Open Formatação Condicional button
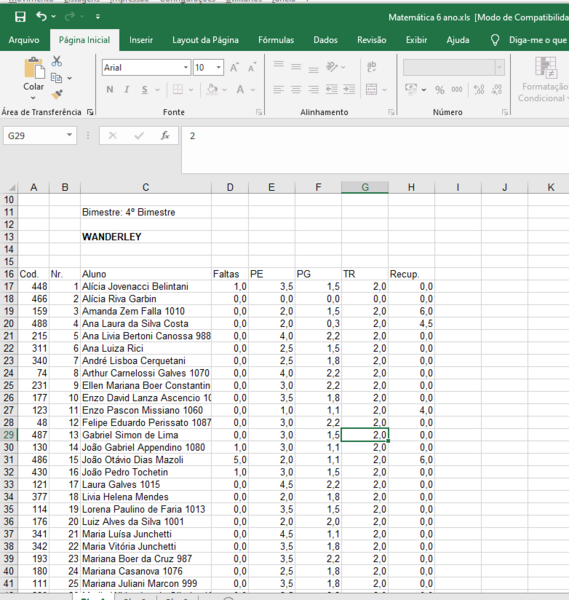Viewport: 569px width, 600px height. (x=543, y=80)
